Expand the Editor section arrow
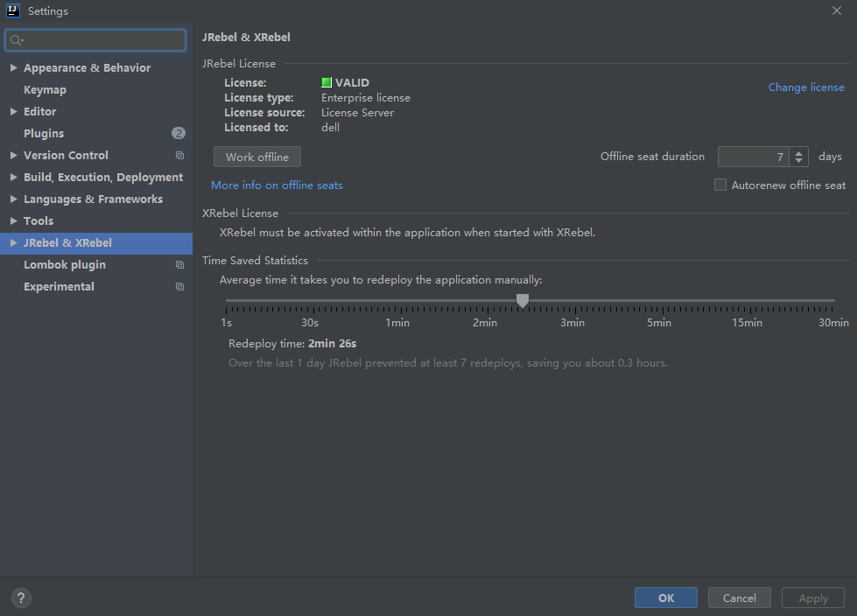 [x=14, y=111]
